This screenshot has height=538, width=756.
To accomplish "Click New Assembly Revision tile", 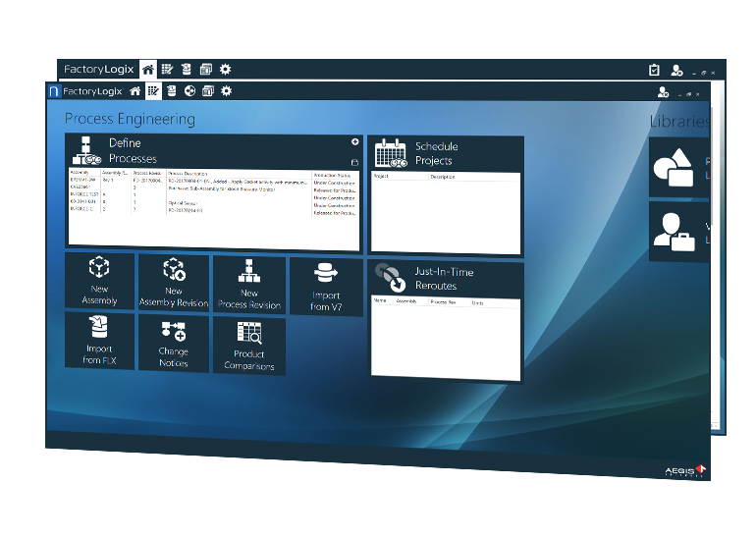I will click(174, 284).
